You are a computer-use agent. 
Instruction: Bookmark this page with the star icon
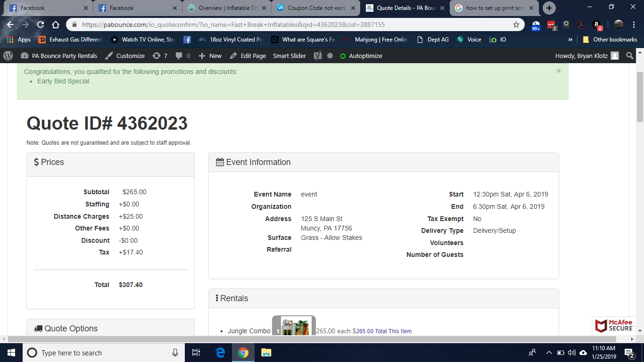click(x=516, y=25)
